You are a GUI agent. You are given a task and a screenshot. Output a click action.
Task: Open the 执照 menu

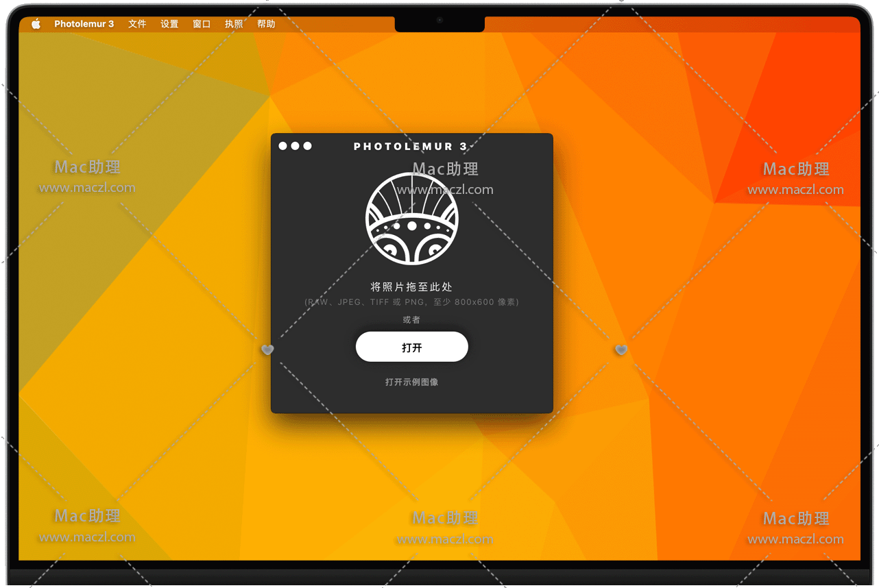click(x=234, y=24)
